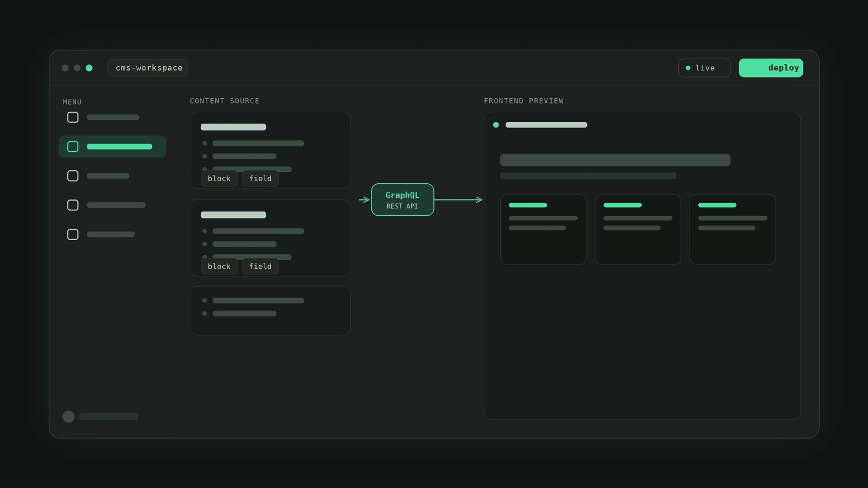
Task: Click the field tag in the first content source card
Action: tap(260, 178)
